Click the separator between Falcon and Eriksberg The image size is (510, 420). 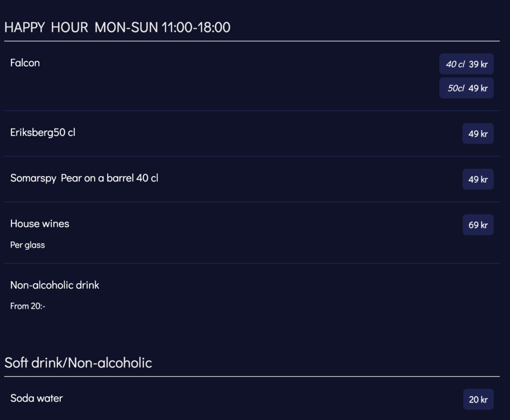(252, 110)
